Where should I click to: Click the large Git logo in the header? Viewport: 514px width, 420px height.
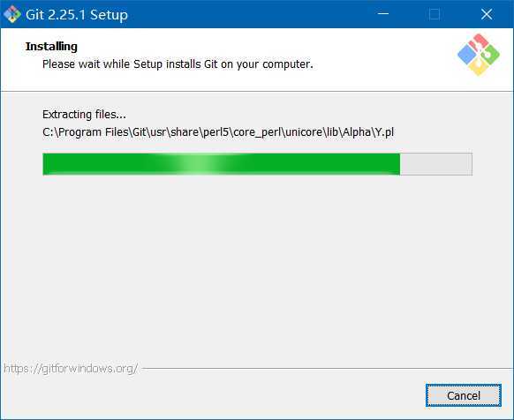(479, 55)
